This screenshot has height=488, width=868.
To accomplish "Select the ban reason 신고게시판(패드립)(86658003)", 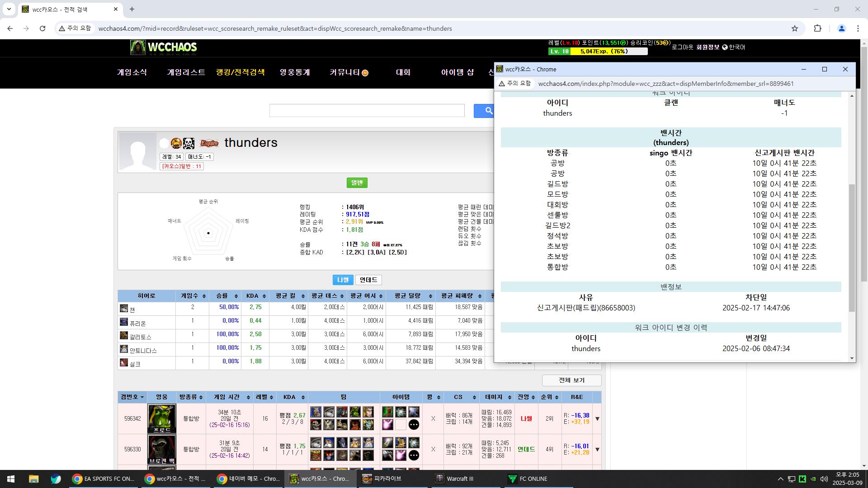I will pos(586,308).
